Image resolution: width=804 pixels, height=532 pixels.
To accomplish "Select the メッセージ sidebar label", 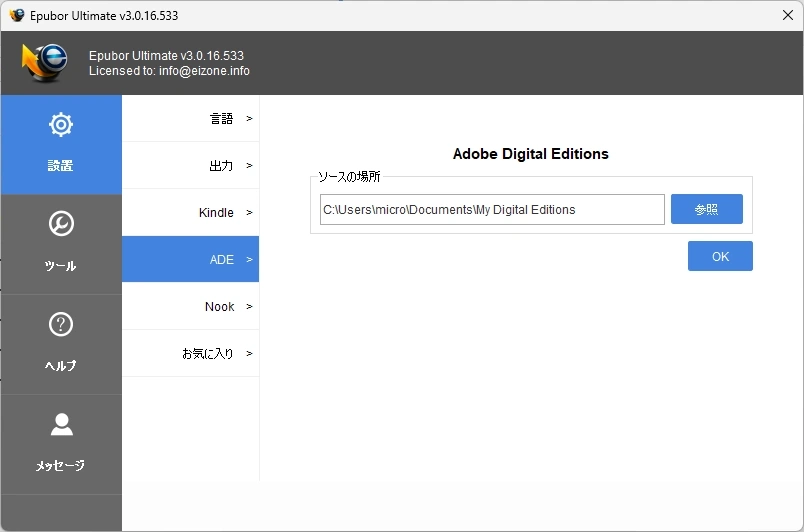I will (61, 465).
